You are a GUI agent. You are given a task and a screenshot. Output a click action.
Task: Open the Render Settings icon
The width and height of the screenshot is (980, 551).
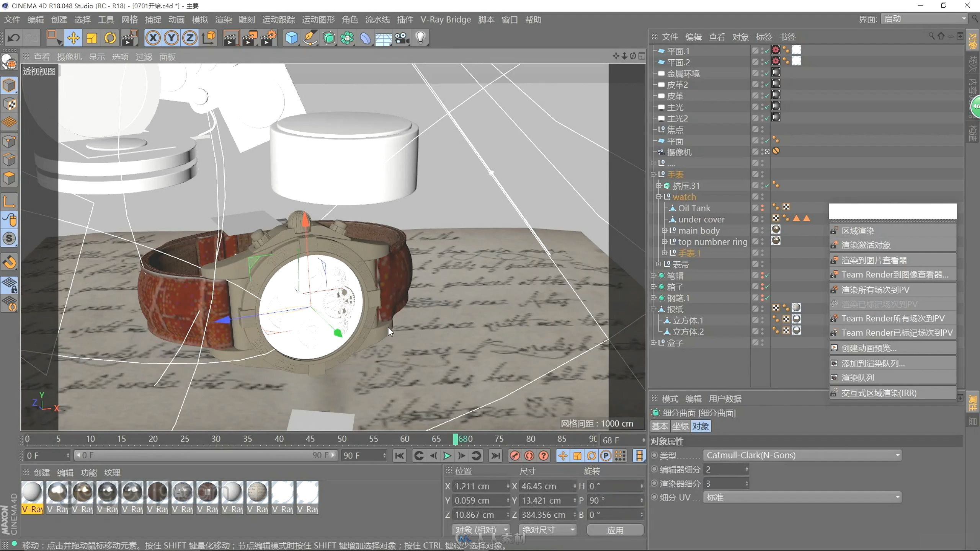[x=268, y=38]
